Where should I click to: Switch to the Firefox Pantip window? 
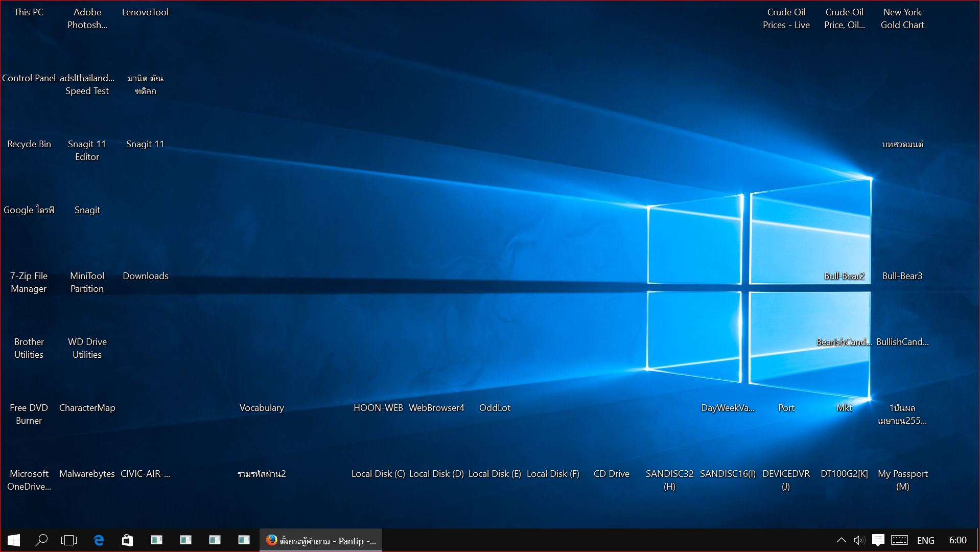point(321,541)
